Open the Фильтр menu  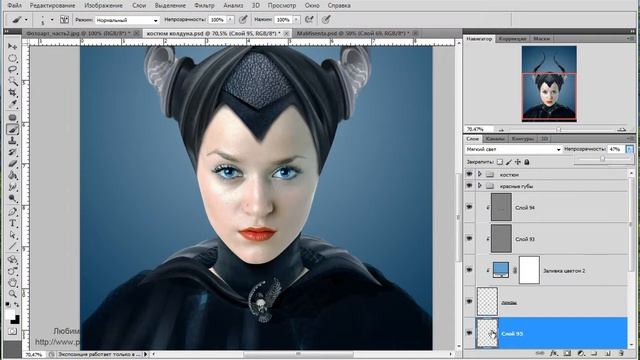point(204,5)
